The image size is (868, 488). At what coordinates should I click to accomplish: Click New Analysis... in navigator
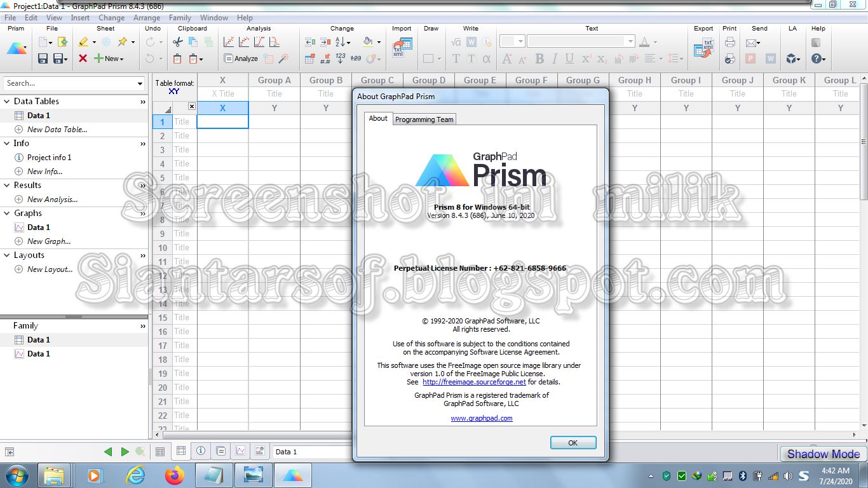click(x=52, y=200)
